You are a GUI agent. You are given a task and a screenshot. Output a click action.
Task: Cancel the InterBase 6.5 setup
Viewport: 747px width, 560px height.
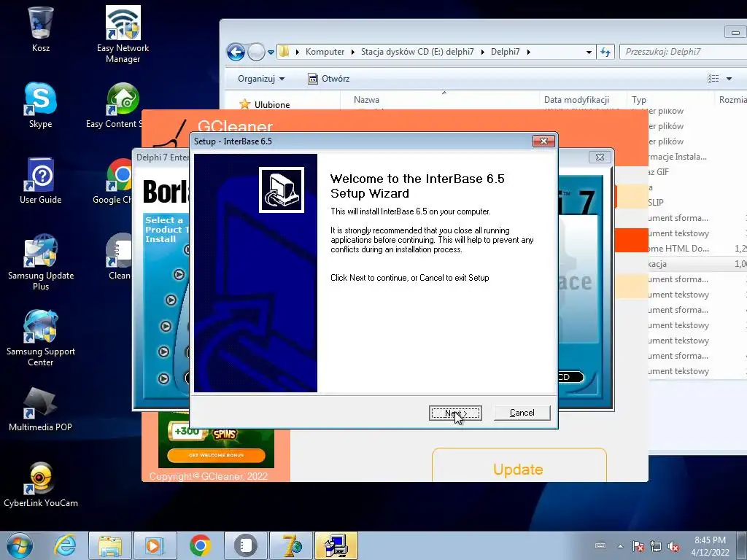click(x=522, y=413)
